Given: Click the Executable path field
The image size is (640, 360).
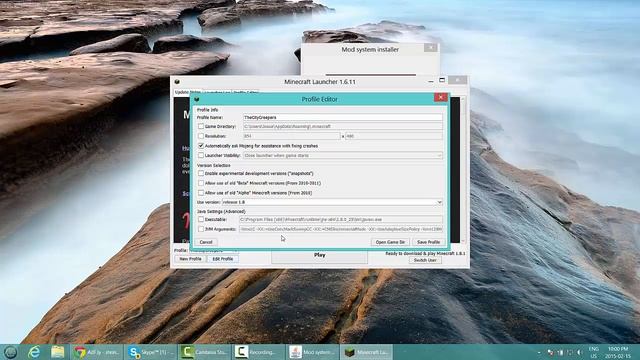Looking at the screenshot, I should [x=341, y=220].
